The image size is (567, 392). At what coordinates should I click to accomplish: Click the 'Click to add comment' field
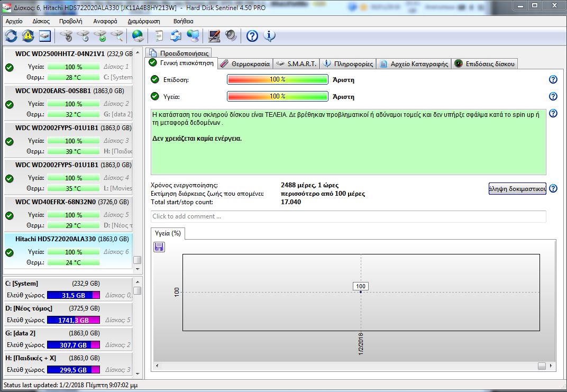[348, 216]
